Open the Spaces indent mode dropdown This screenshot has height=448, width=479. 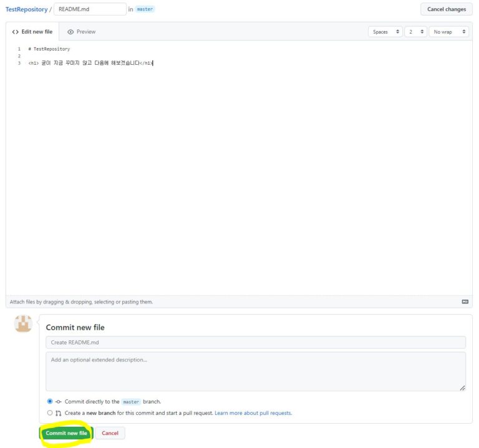click(385, 32)
